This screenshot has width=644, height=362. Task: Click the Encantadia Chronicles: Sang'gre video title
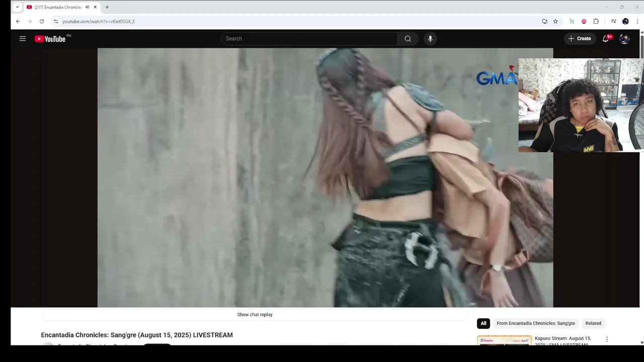(137, 335)
